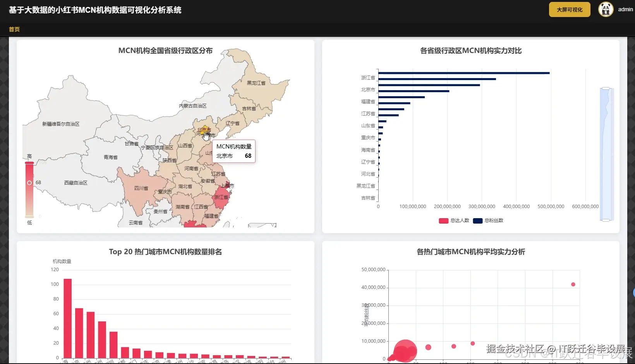Click the bottom handle of the map's 低 color scale
This screenshot has width=635, height=364.
click(29, 217)
